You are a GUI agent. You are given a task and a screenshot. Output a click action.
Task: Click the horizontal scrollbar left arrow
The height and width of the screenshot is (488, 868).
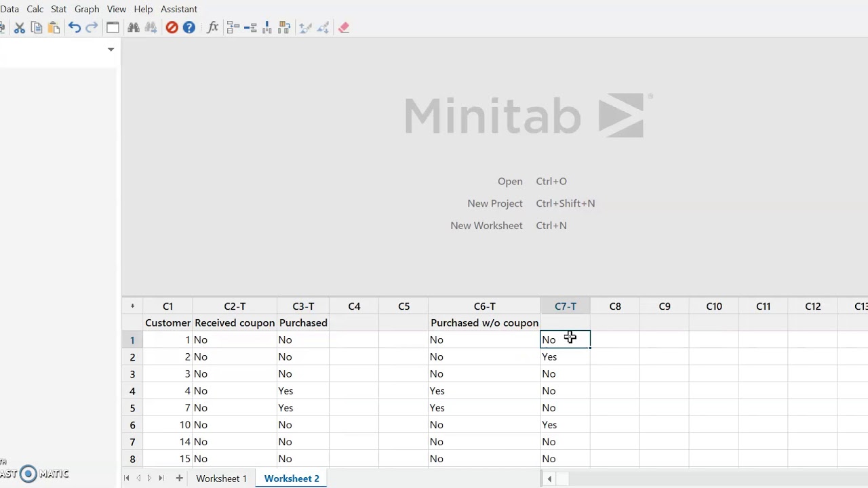549,479
